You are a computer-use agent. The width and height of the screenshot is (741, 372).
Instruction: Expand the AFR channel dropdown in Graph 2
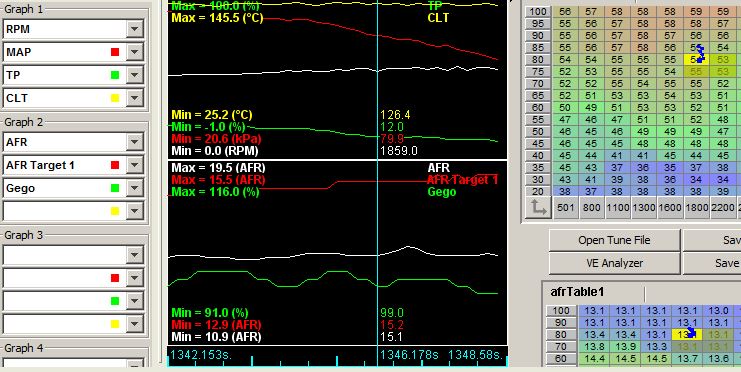(135, 142)
